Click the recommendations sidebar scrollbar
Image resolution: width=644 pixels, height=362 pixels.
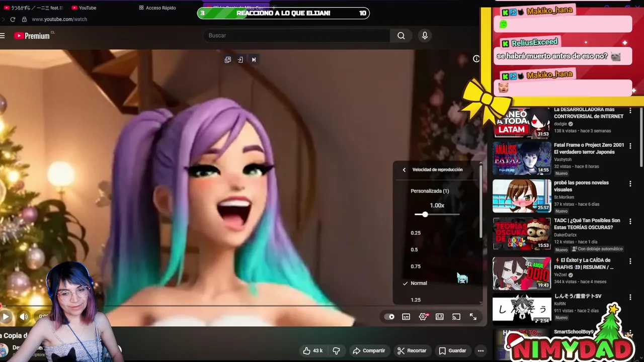pos(641,138)
